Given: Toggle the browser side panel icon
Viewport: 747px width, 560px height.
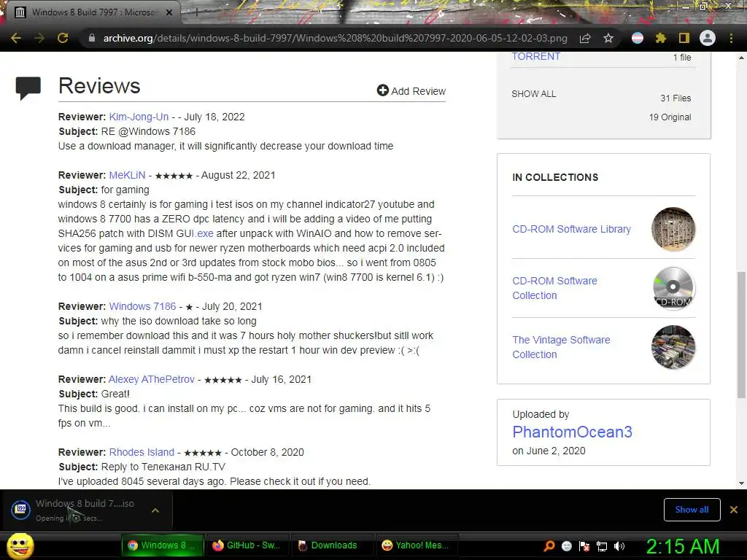Looking at the screenshot, I should tap(684, 38).
